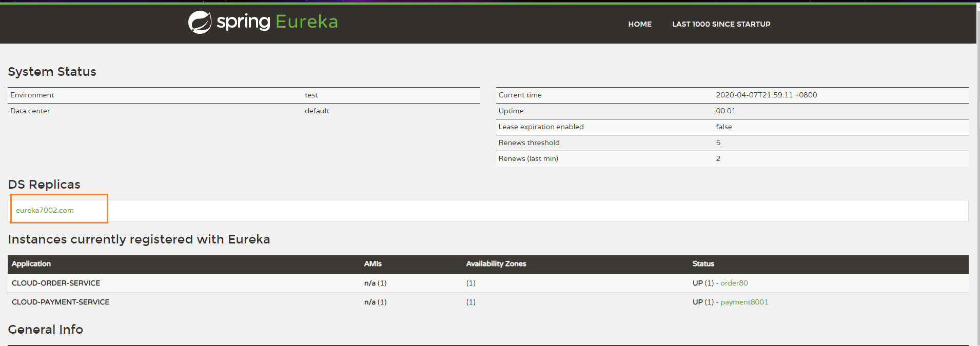Open the payment8001 instance link
The height and width of the screenshot is (346, 980).
tap(744, 302)
